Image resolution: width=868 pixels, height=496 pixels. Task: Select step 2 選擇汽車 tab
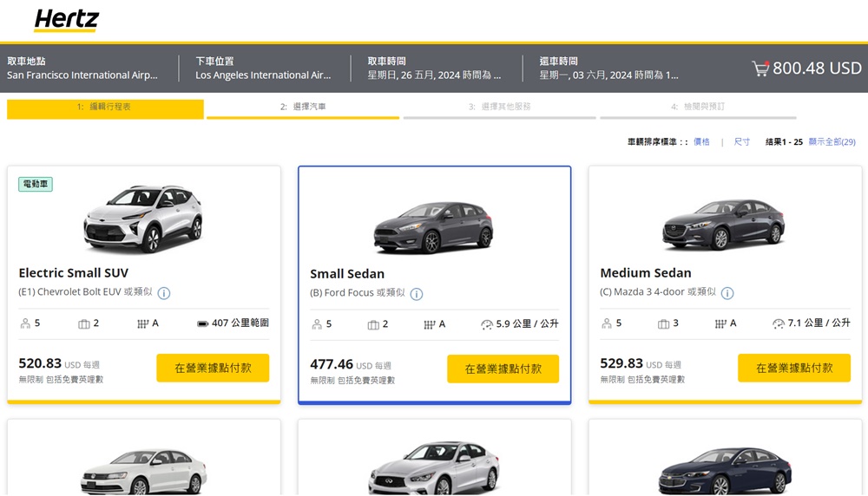tap(303, 108)
